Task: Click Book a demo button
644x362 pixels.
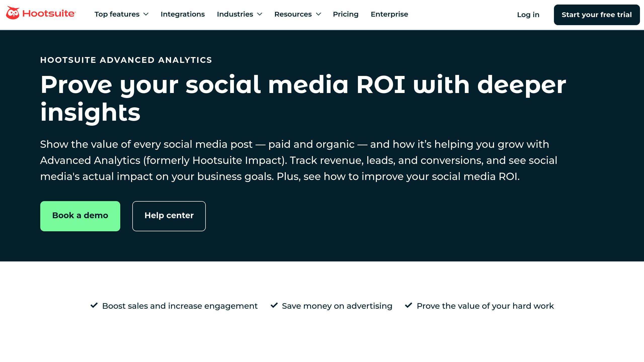Action: point(80,215)
